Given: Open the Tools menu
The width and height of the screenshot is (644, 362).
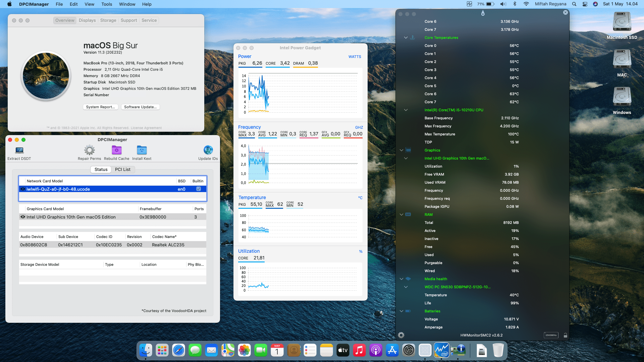Looking at the screenshot, I should pyautogui.click(x=107, y=4).
